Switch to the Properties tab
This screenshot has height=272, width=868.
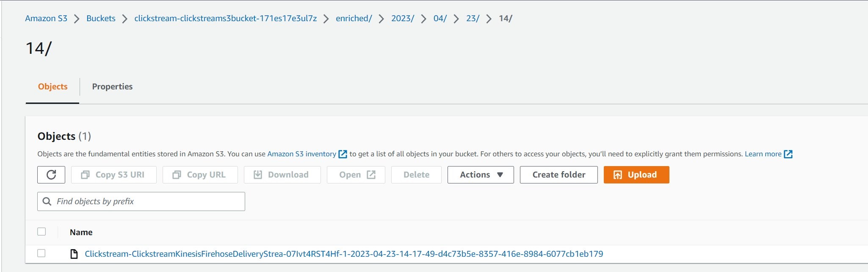[112, 86]
